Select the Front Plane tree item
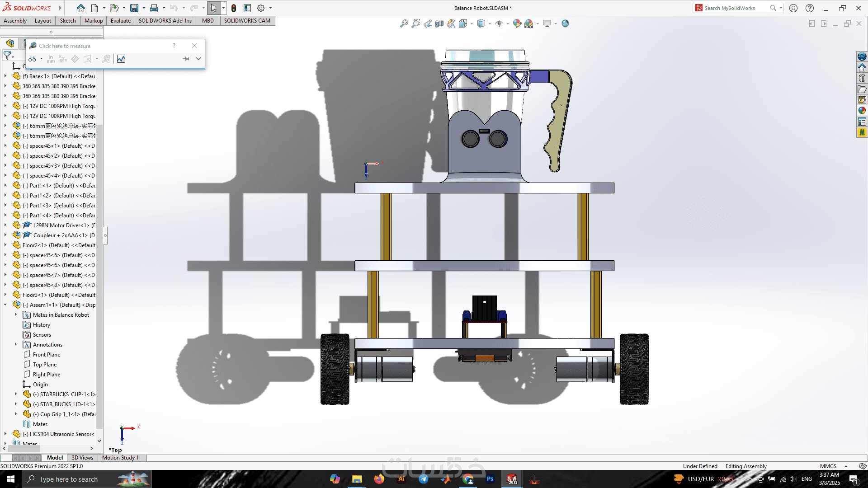 pos(46,355)
